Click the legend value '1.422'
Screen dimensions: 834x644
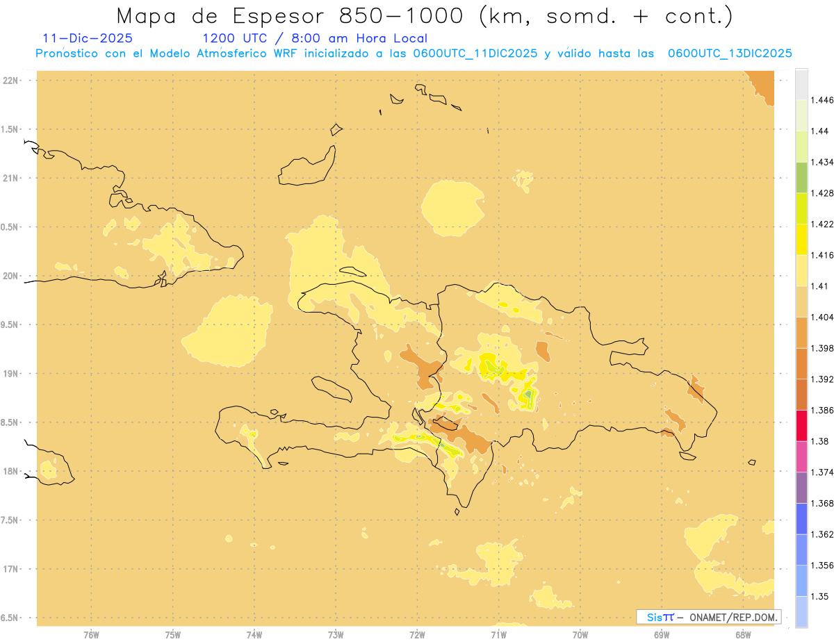click(x=821, y=224)
